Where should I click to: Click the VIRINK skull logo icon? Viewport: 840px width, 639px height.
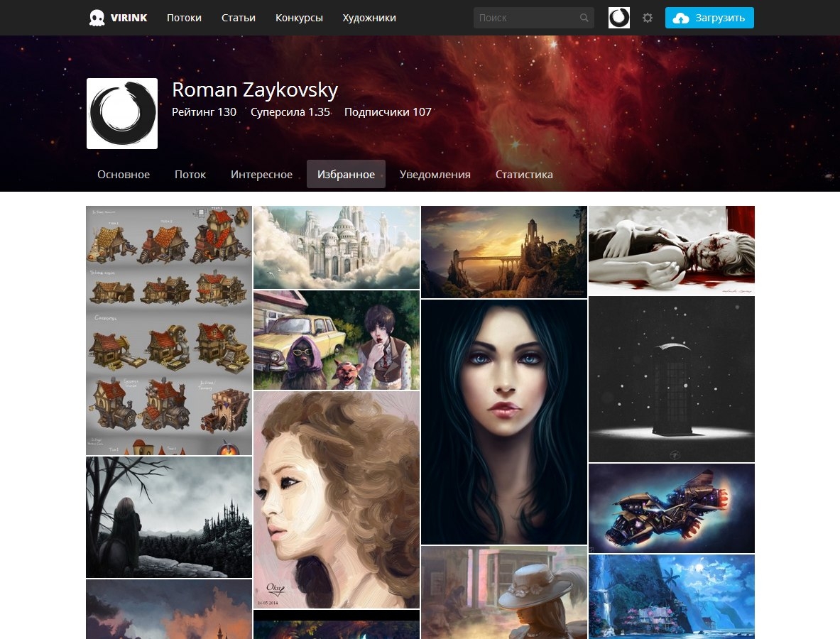(97, 18)
